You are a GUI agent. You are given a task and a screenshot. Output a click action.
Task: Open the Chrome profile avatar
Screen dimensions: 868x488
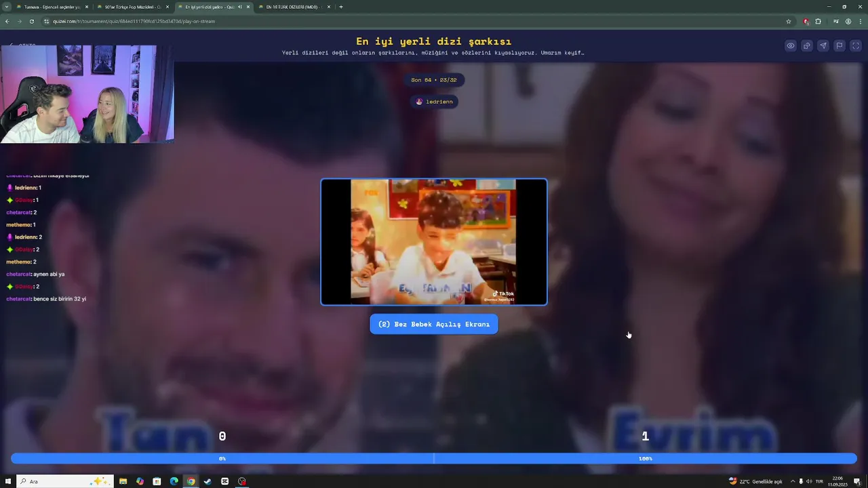coord(848,21)
